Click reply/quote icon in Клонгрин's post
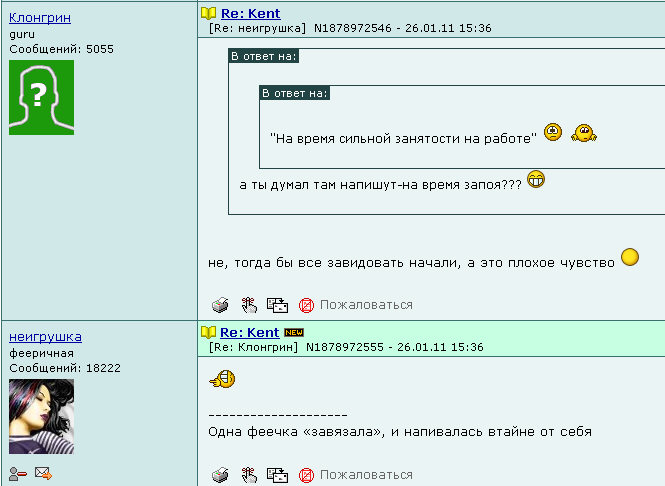Image resolution: width=665 pixels, height=486 pixels. pos(277,305)
